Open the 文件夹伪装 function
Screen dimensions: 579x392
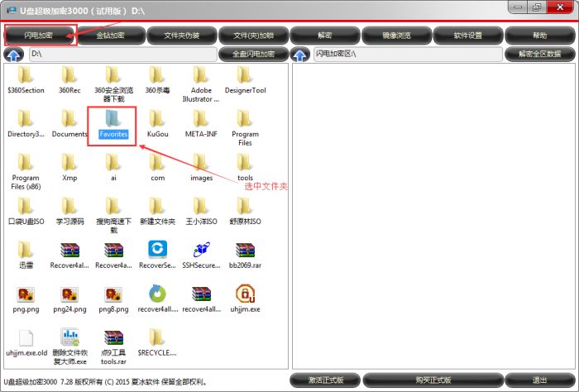[x=183, y=36]
